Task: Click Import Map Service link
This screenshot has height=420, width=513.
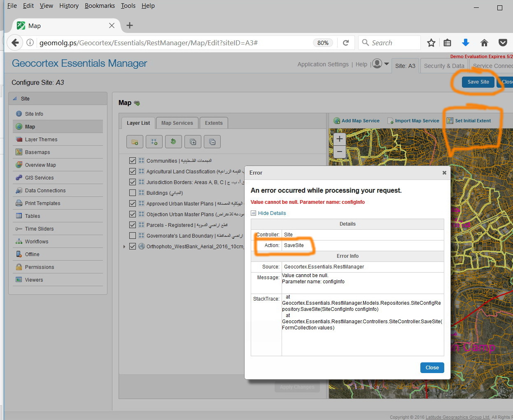Action: pos(413,121)
